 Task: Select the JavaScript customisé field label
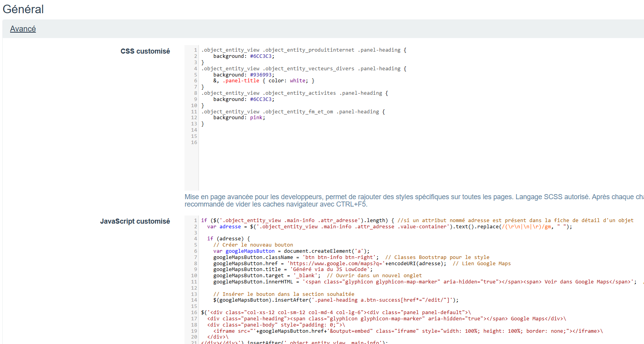point(135,221)
